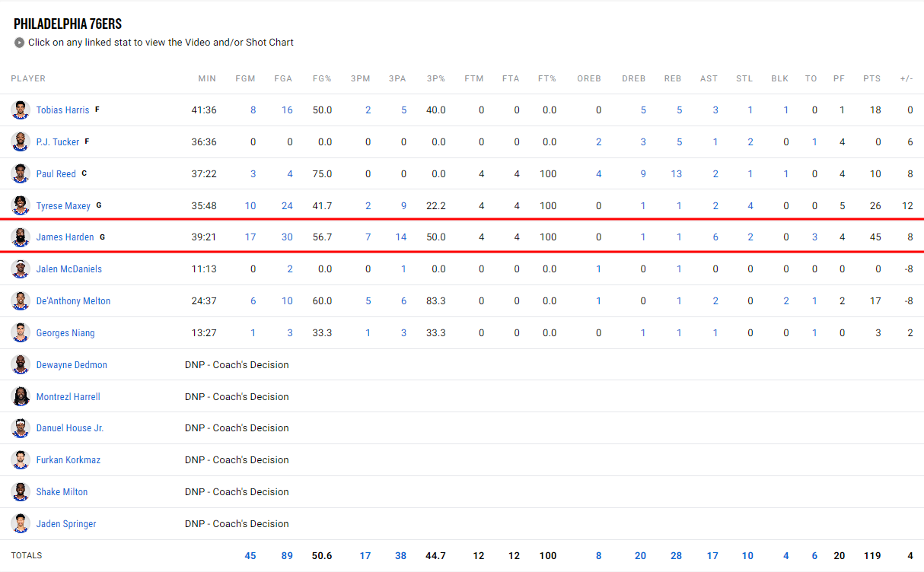The width and height of the screenshot is (924, 572).
Task: Click James Harden's headshot photo
Action: [x=20, y=237]
